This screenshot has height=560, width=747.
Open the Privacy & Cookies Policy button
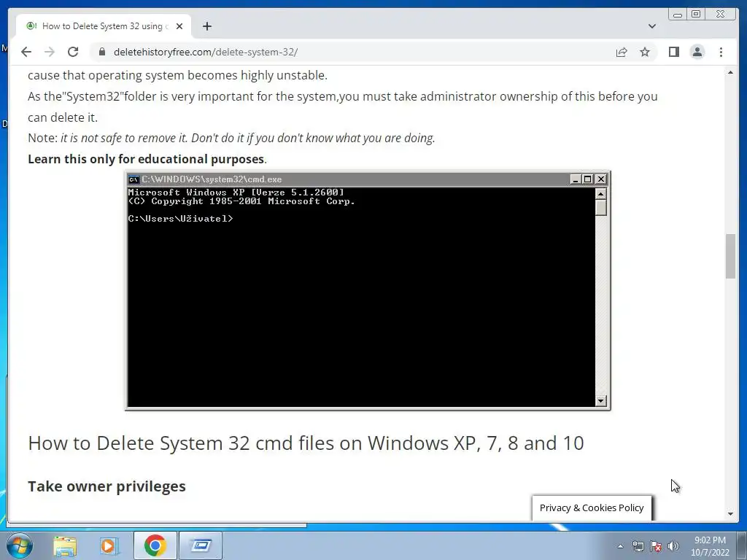592,507
